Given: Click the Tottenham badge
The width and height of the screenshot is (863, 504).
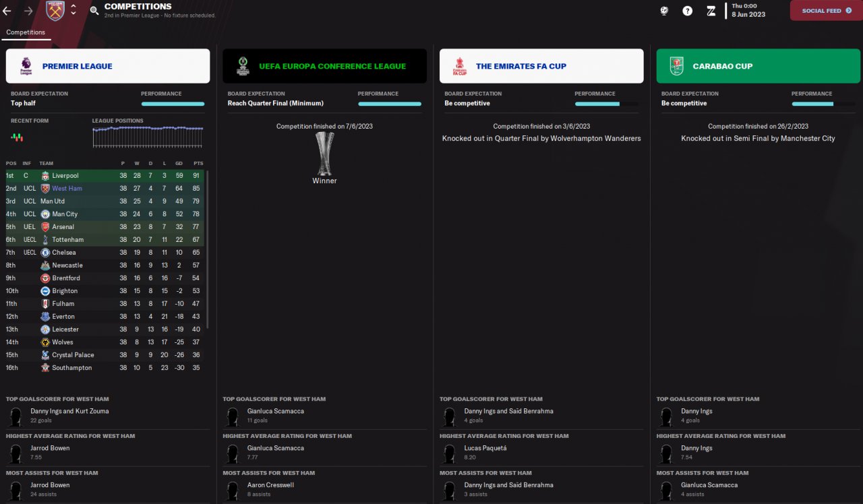Looking at the screenshot, I should click(x=45, y=240).
